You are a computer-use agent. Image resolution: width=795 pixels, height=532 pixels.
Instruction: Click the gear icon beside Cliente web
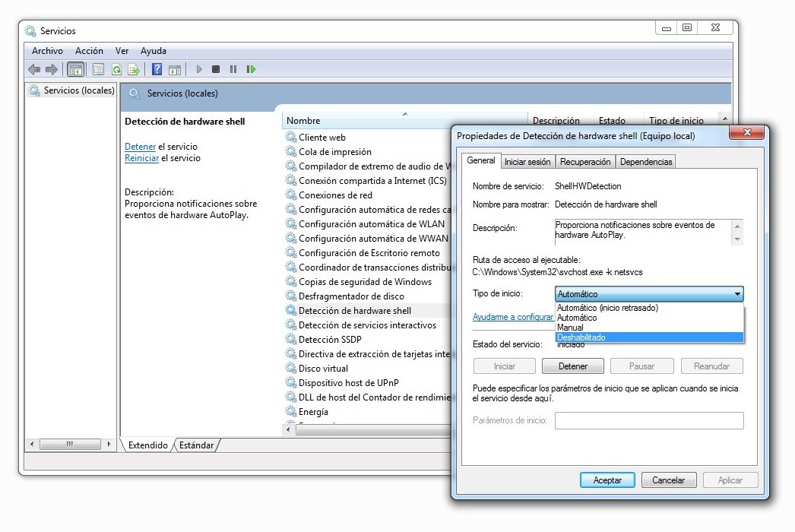[x=291, y=137]
